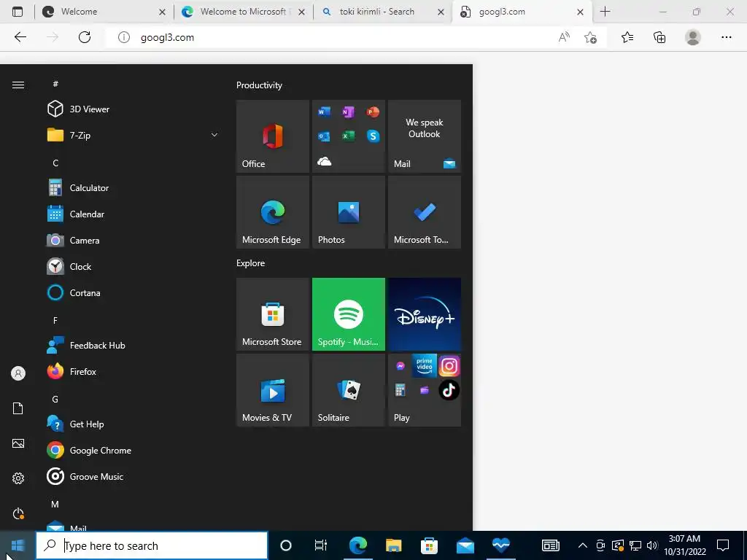Switch to the Welcome browser tab
This screenshot has height=560, width=747.
105,12
